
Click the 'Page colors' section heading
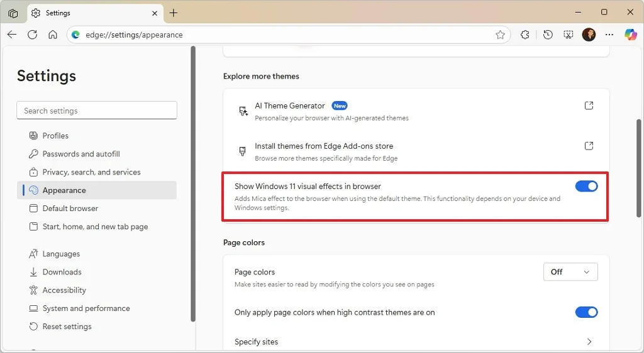(x=244, y=242)
